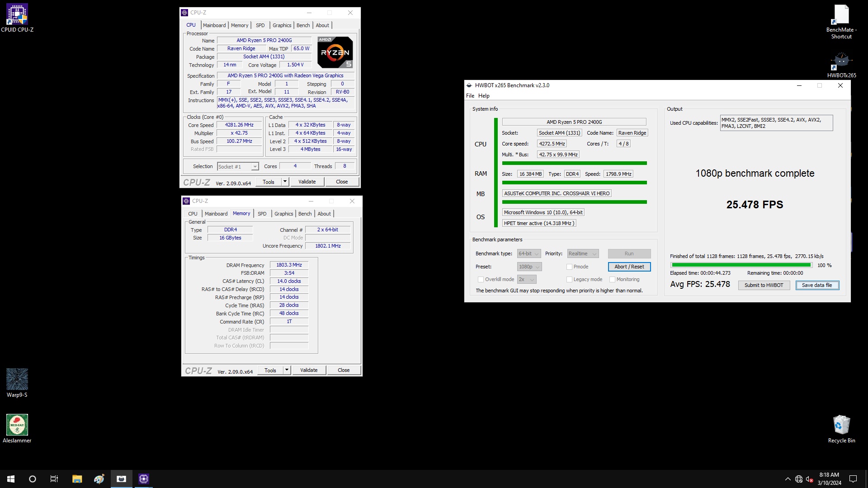This screenshot has height=488, width=868.
Task: Click the Used CPU capabilities text box
Action: (776, 123)
